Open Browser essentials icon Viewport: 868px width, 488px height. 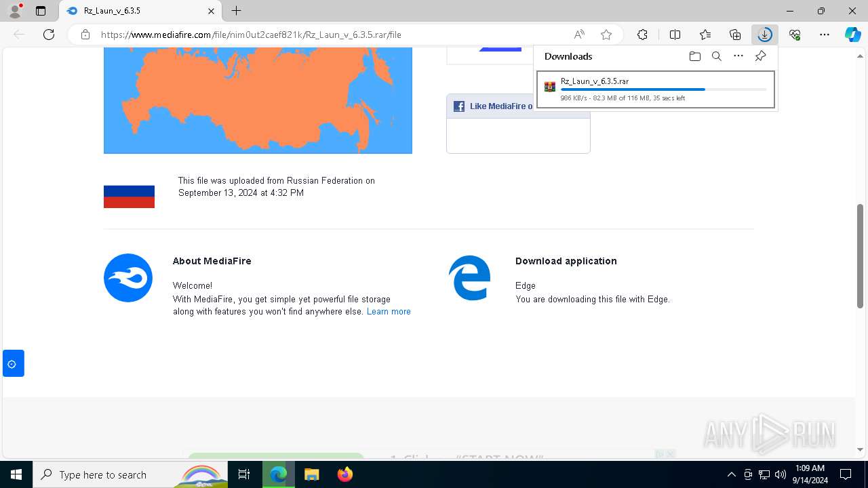tap(795, 35)
